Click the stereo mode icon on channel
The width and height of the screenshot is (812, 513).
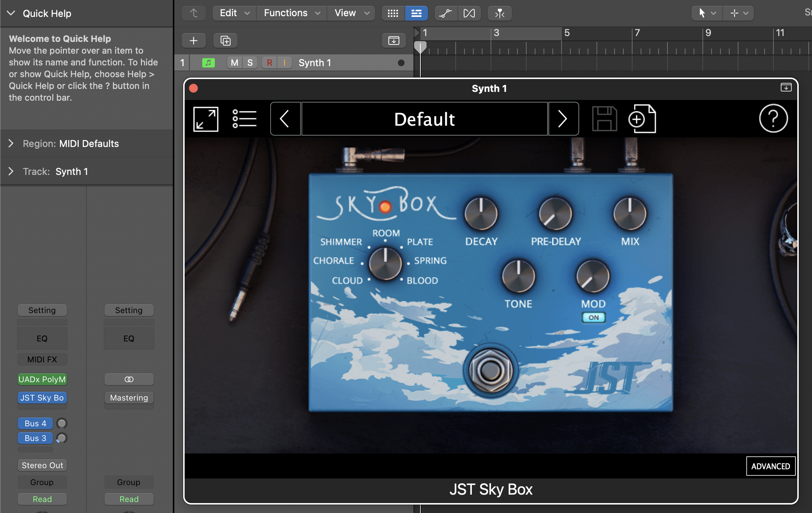[x=129, y=379]
